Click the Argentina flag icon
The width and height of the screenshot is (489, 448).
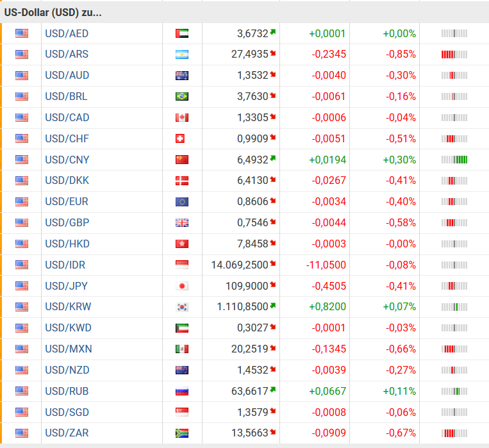[181, 54]
